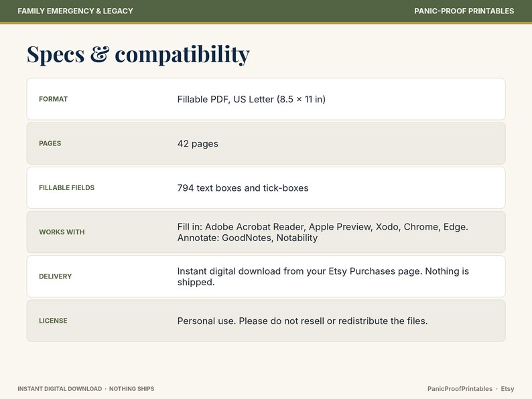The image size is (532, 399).
Task: Open PanicProofPrintables in the footer
Action: coord(460,389)
